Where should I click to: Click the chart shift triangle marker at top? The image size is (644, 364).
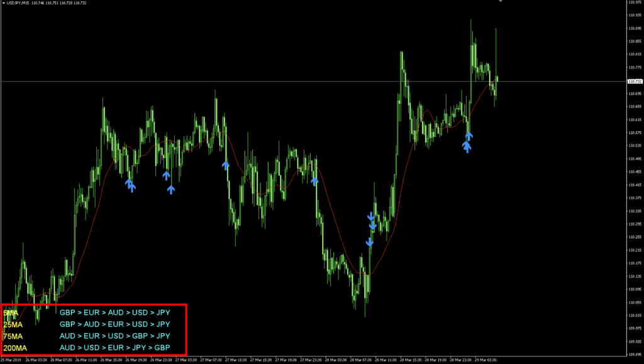tap(501, 2)
